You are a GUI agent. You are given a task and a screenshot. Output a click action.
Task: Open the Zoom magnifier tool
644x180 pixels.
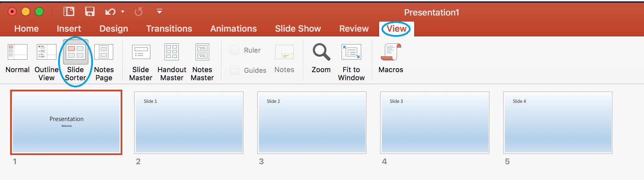coord(321,52)
